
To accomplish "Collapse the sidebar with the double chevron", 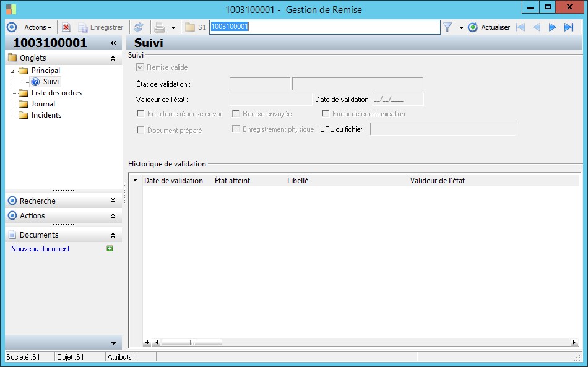I will (113, 43).
